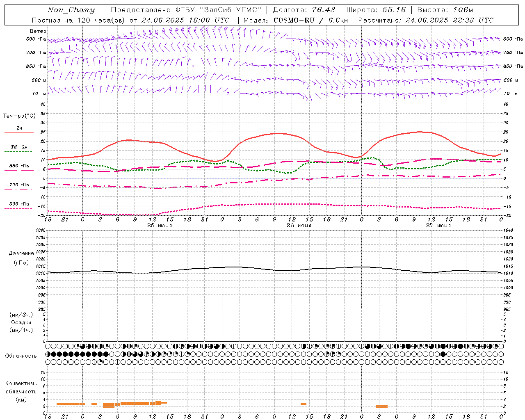
Task: Select the "(мм/1ч.)" precipitation unit label
Action: [x=21, y=330]
